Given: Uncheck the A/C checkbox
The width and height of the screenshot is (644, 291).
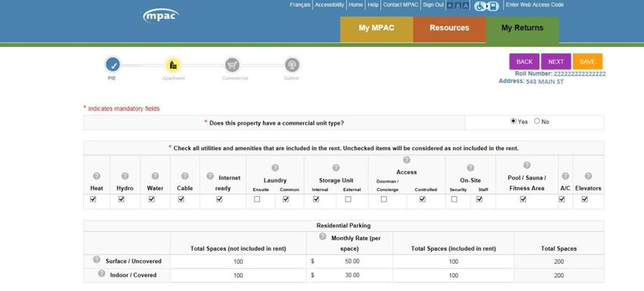Looking at the screenshot, I should click(562, 199).
